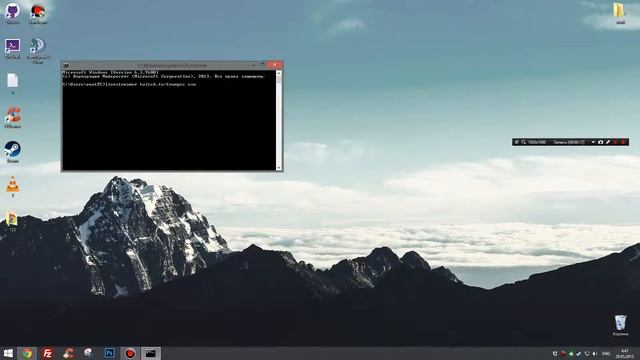640x360 pixels.
Task: Open the purple Git Shell desktop shortcut
Action: (x=13, y=48)
